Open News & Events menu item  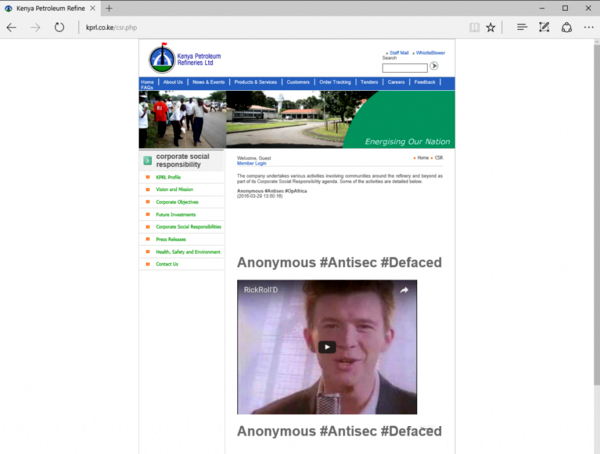tap(209, 82)
